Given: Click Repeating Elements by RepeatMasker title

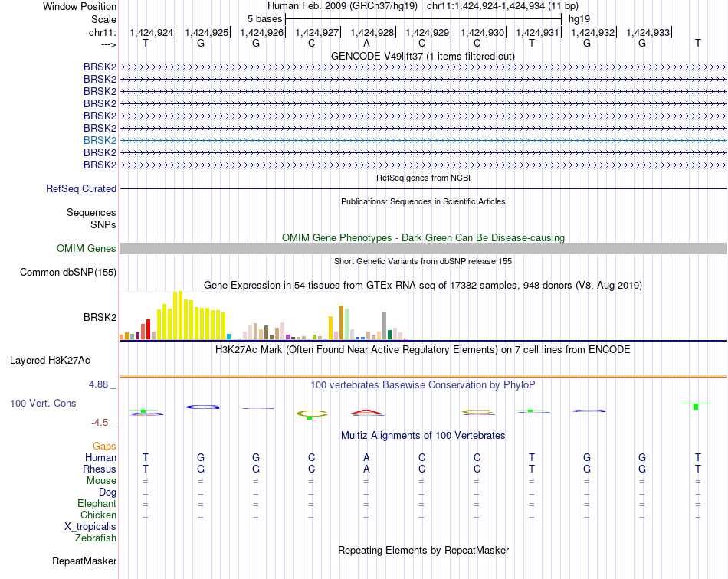Looking at the screenshot, I should click(424, 550).
